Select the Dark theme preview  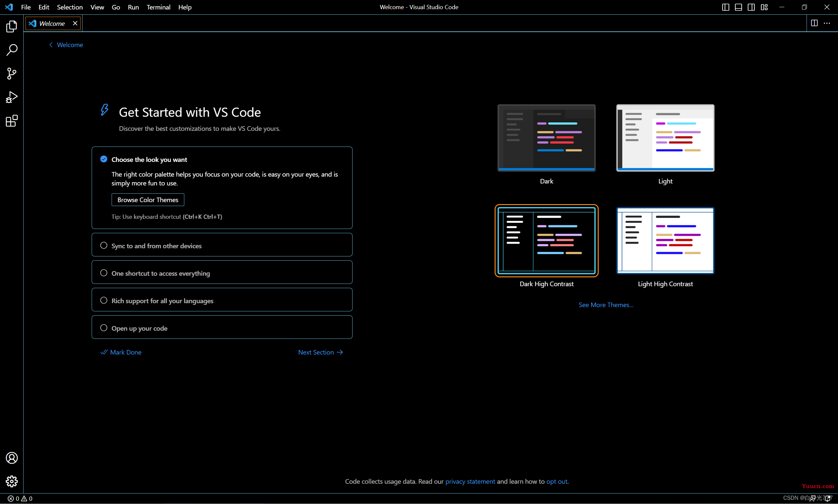(546, 138)
